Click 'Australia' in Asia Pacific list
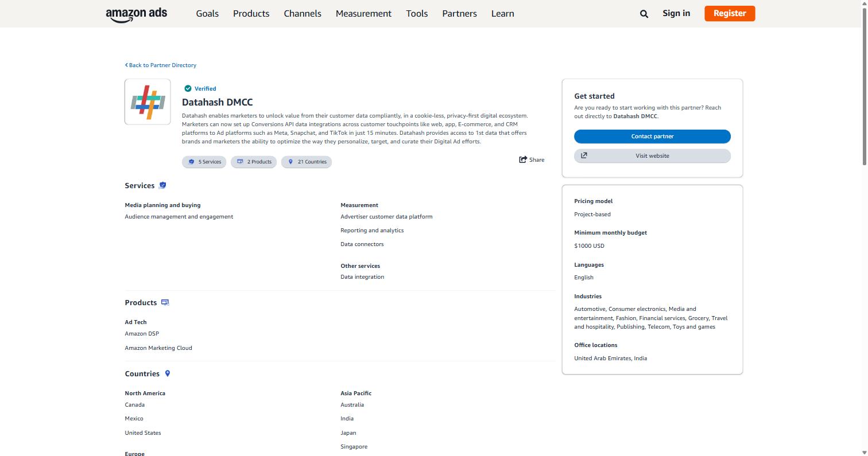Screen dimensions: 868x456 pos(352,404)
